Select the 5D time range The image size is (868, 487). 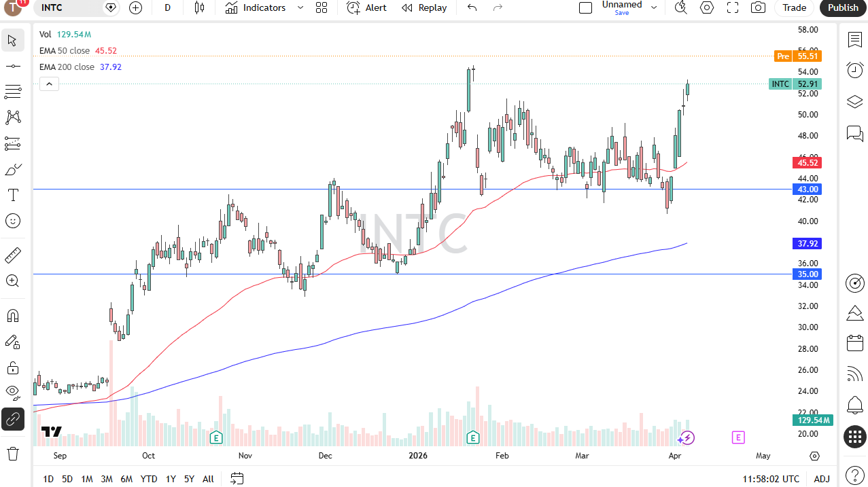tap(67, 479)
